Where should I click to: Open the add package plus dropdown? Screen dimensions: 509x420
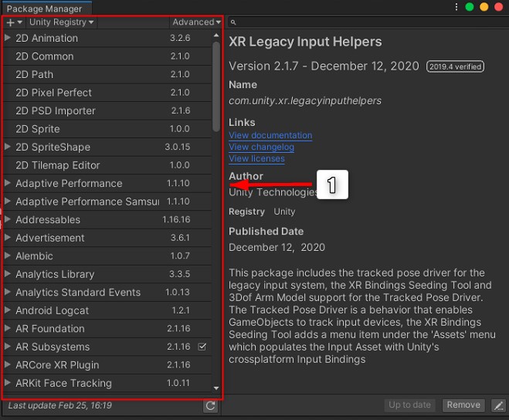click(x=14, y=22)
